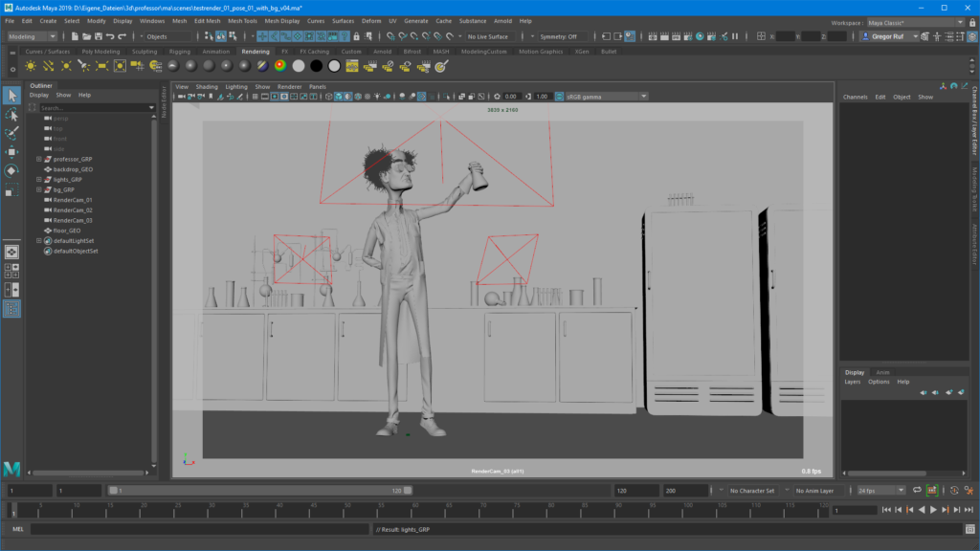
Task: Pause Viewport 2.0 display update
Action: [x=736, y=37]
